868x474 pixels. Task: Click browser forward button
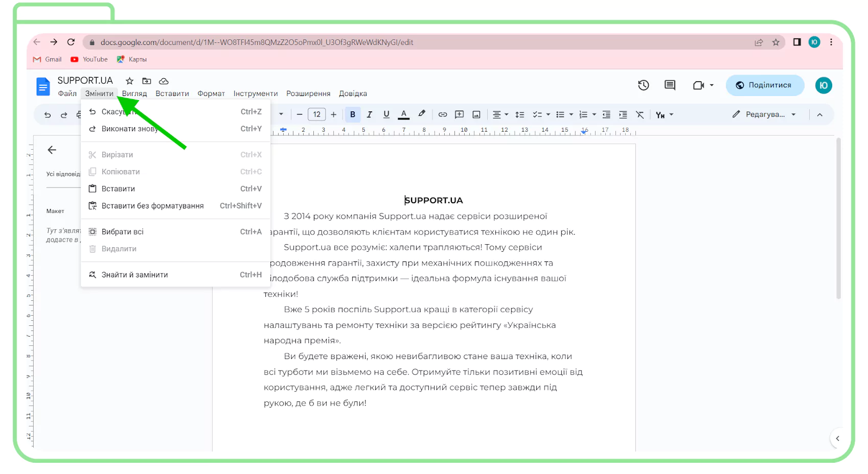coord(54,42)
